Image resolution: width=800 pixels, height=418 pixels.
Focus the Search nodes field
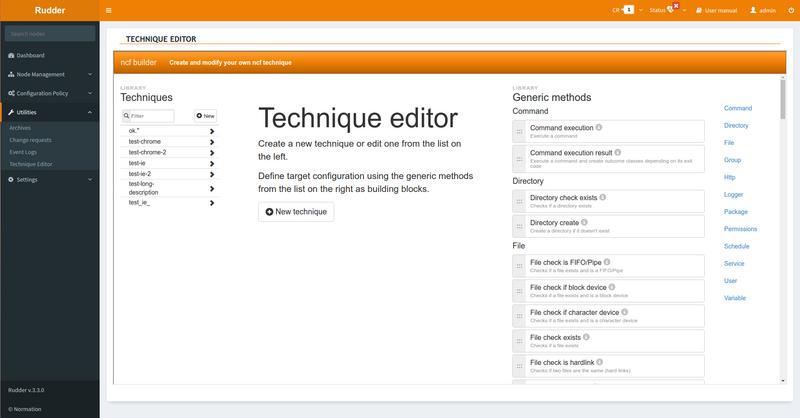click(50, 34)
